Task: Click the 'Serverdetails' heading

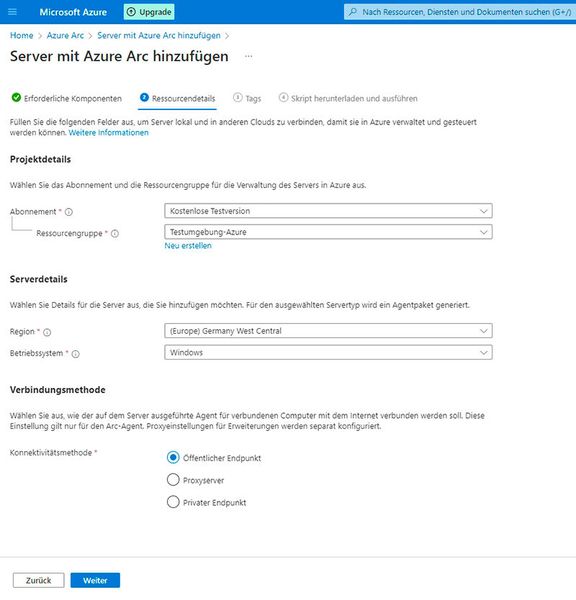Action: tap(39, 279)
